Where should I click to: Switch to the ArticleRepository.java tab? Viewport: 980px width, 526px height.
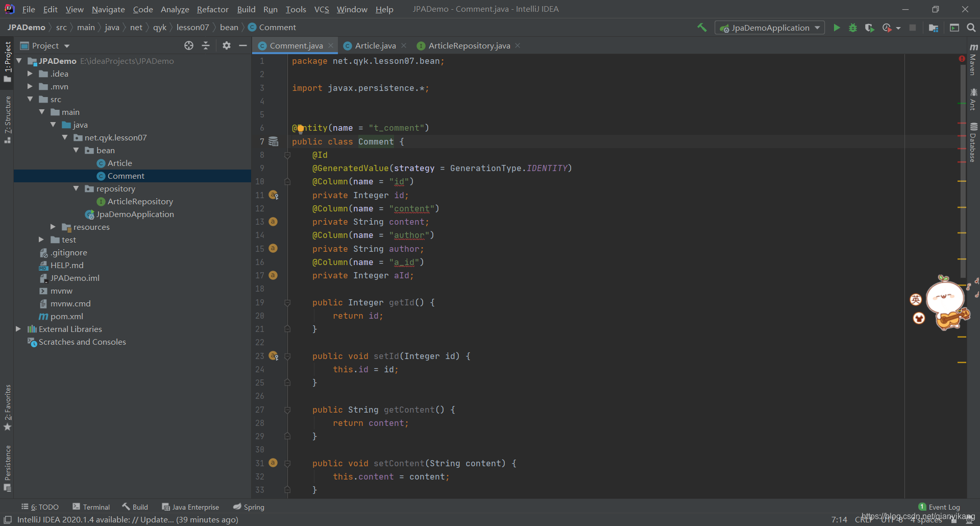tap(469, 45)
